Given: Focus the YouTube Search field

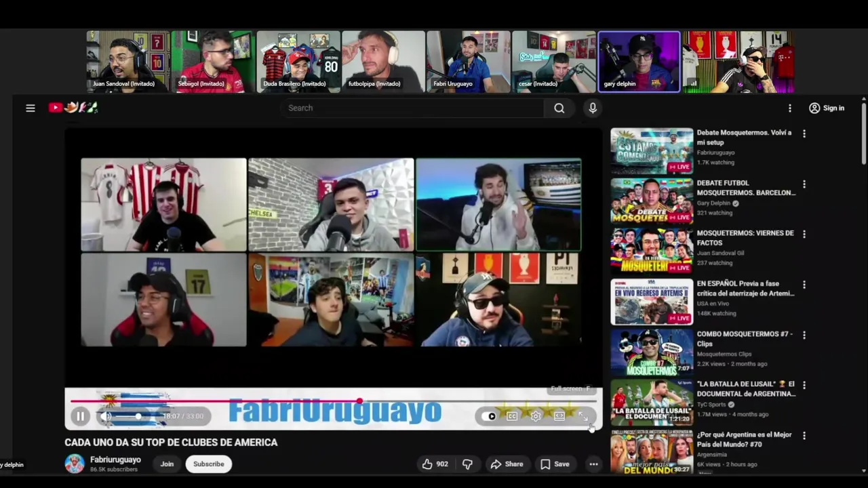Looking at the screenshot, I should 412,108.
